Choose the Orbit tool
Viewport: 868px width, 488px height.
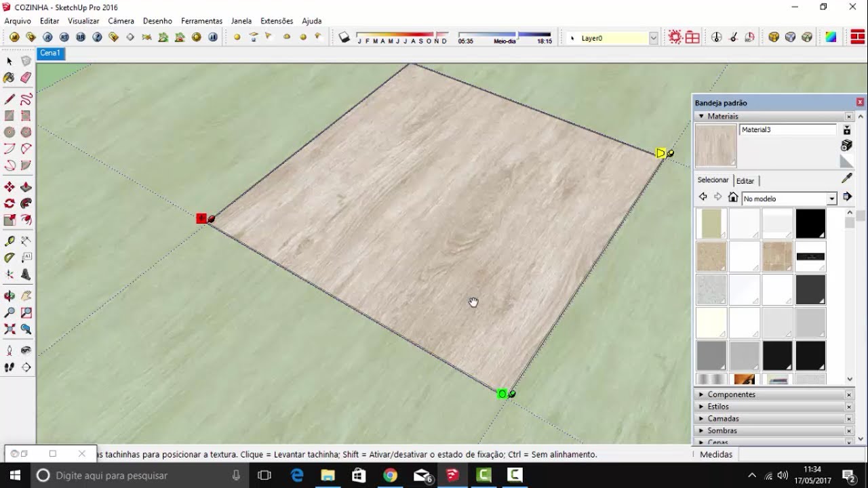pos(9,296)
